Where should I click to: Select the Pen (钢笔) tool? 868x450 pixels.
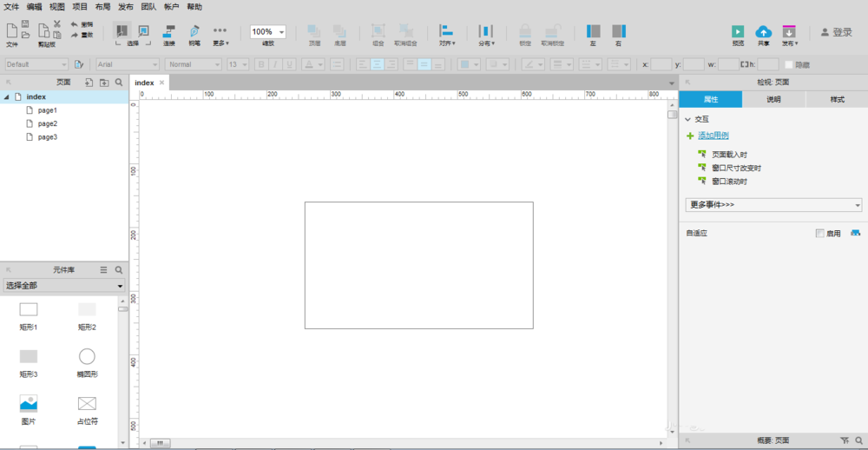(x=194, y=30)
